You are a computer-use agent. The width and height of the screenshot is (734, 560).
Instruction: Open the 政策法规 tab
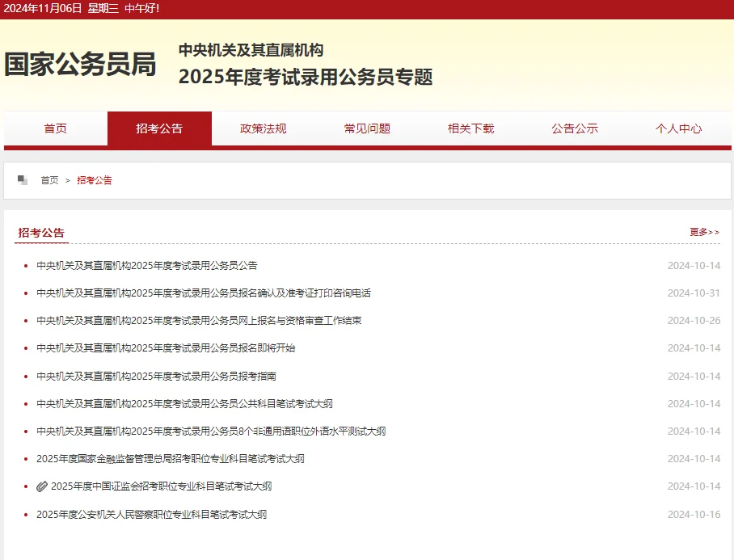pyautogui.click(x=263, y=128)
